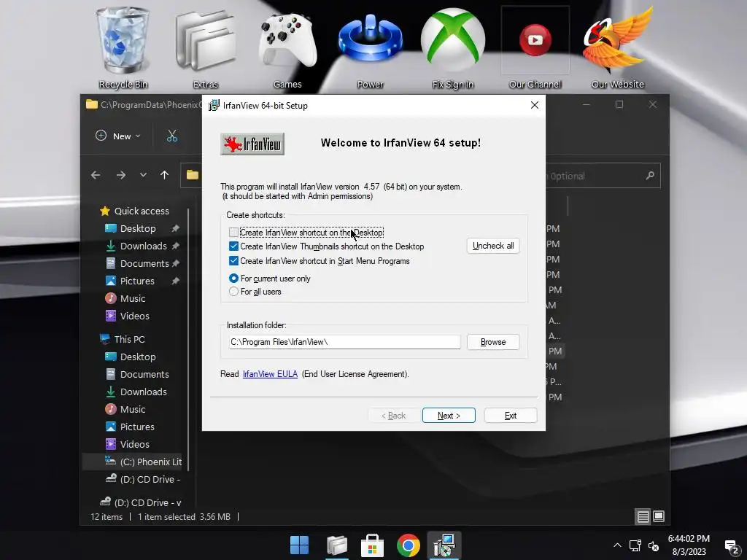Open the notification center icon
This screenshot has width=747, height=560.
[731, 545]
